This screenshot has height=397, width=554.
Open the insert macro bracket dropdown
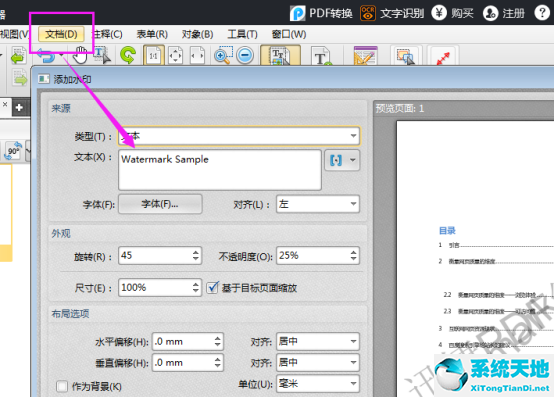click(x=342, y=160)
